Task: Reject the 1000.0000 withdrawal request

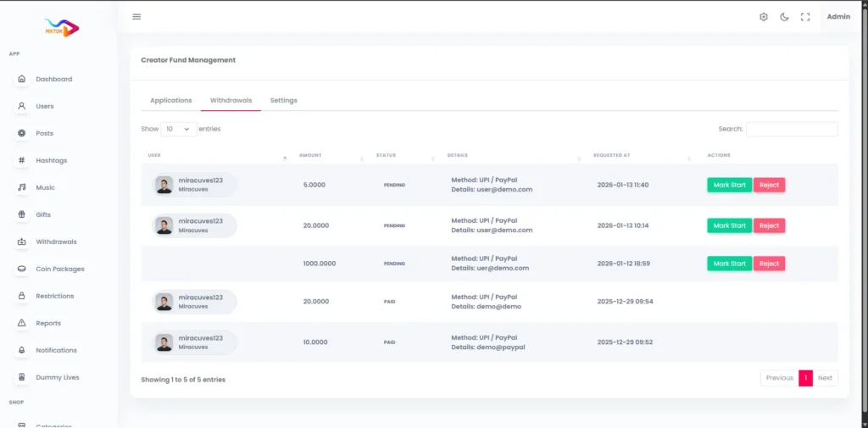Action: click(x=769, y=264)
